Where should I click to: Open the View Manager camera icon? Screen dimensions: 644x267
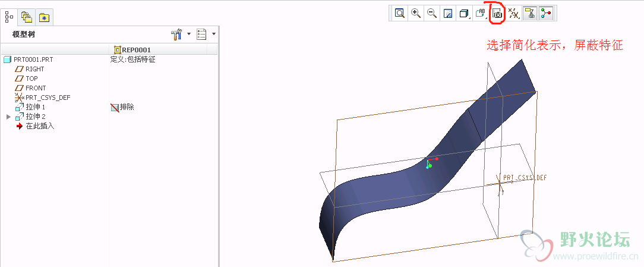tap(497, 14)
